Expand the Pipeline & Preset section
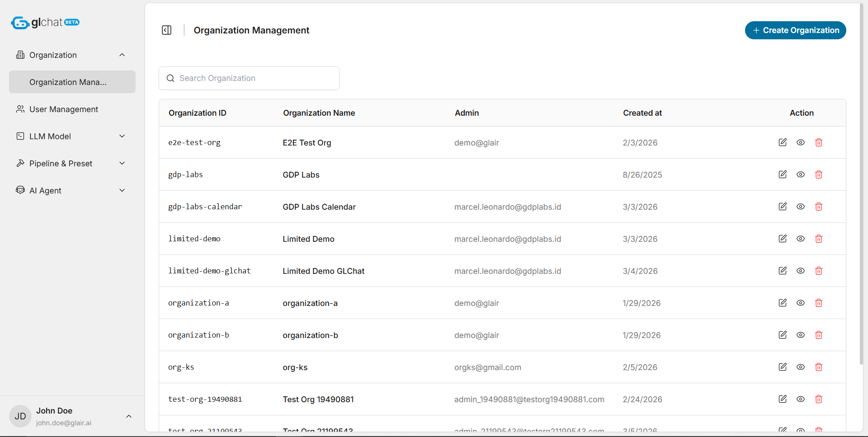This screenshot has width=868, height=437. [122, 164]
